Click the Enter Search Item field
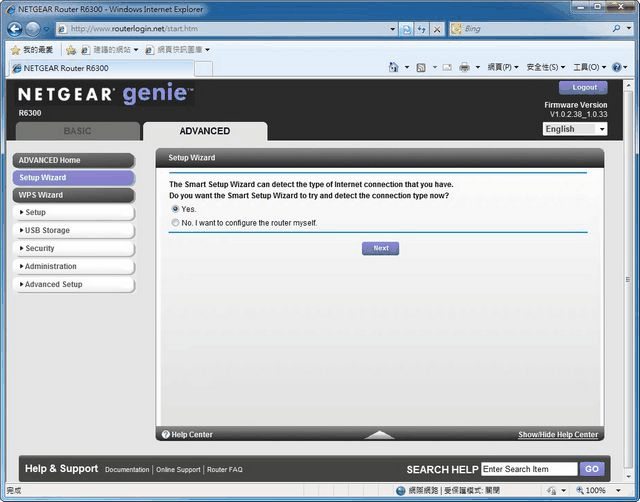 [x=529, y=469]
